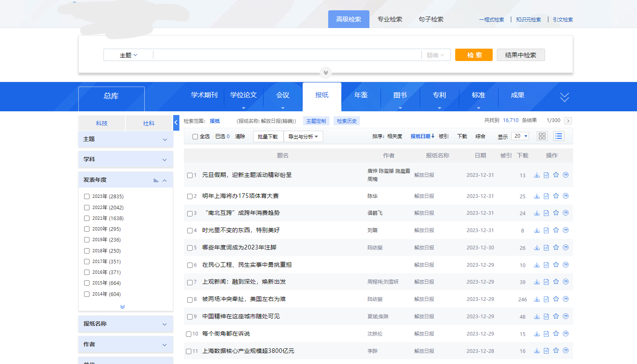The image size is (637, 364).
Task: Expand more search conditions chevron
Action: pos(326,73)
